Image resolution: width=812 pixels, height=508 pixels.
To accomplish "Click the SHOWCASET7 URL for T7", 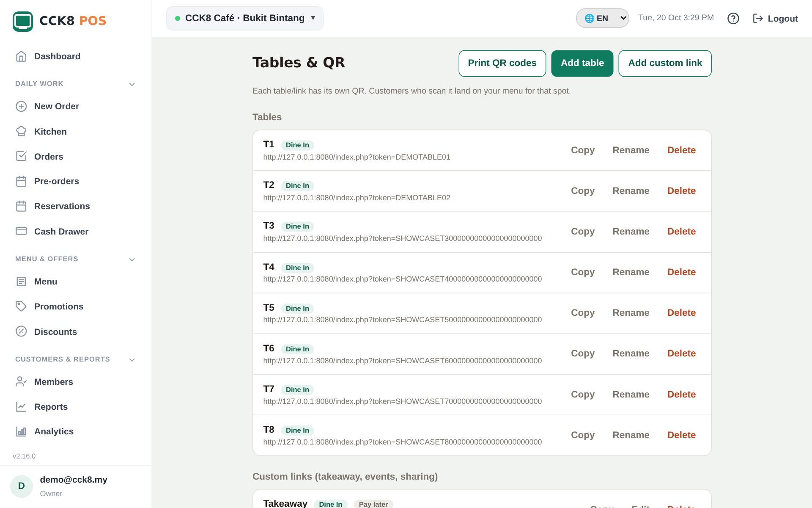I will click(402, 401).
